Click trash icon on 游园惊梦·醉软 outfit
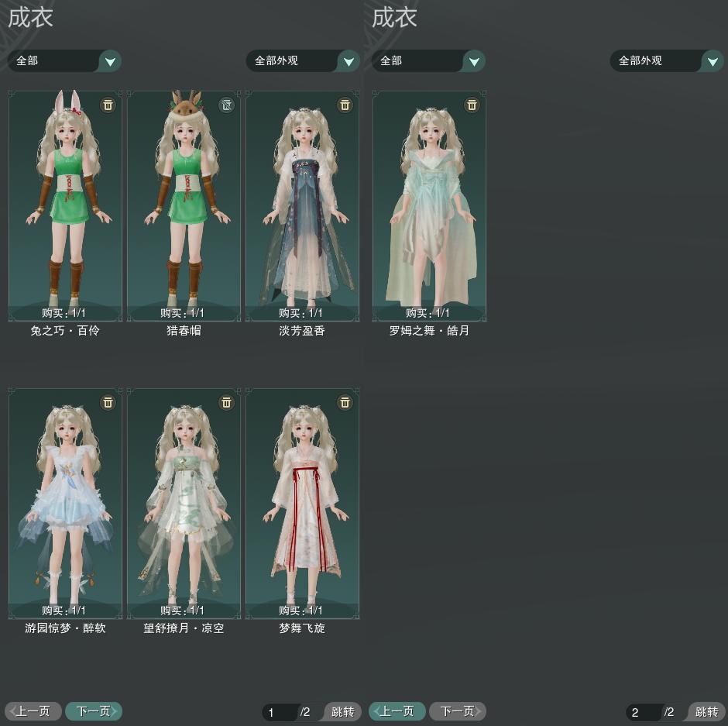 (x=108, y=402)
